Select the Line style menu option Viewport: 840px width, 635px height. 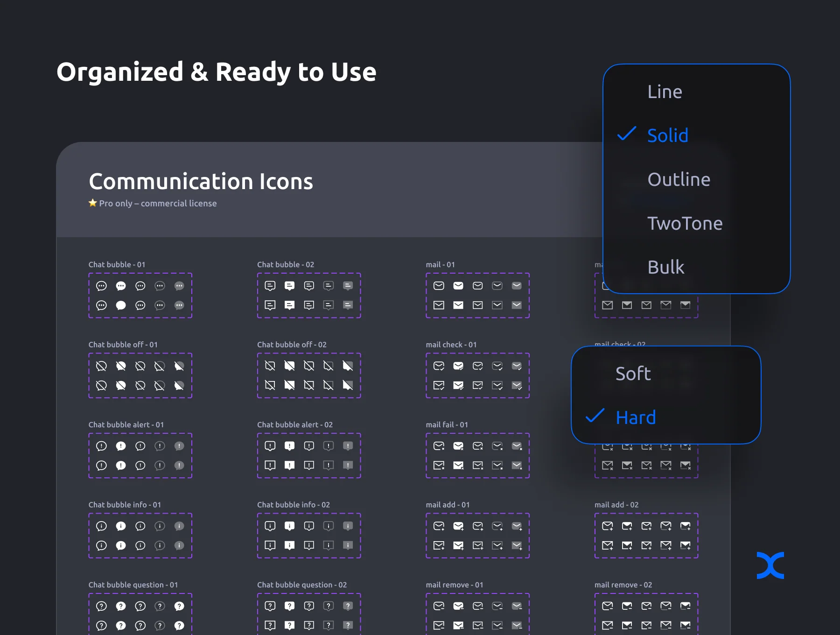pos(665,92)
